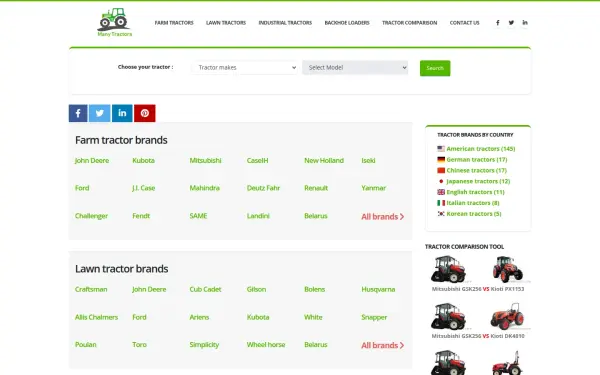Open the Farm Tractors menu
The image size is (600, 375).
[174, 23]
